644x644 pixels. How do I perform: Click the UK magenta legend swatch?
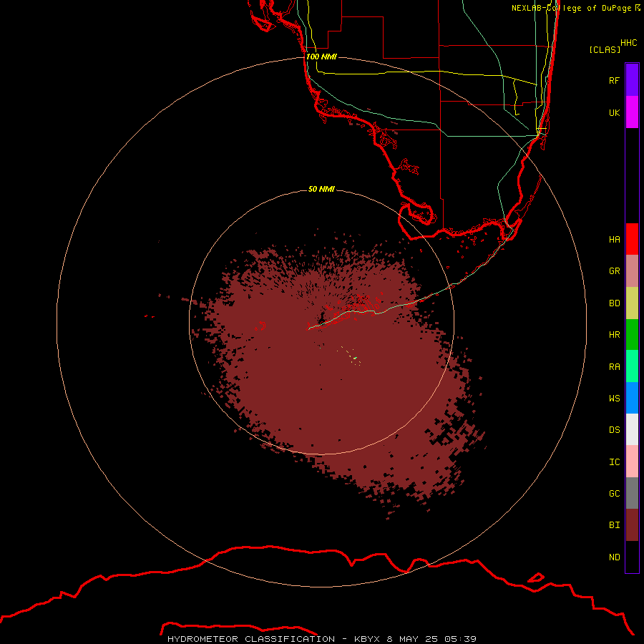point(632,112)
